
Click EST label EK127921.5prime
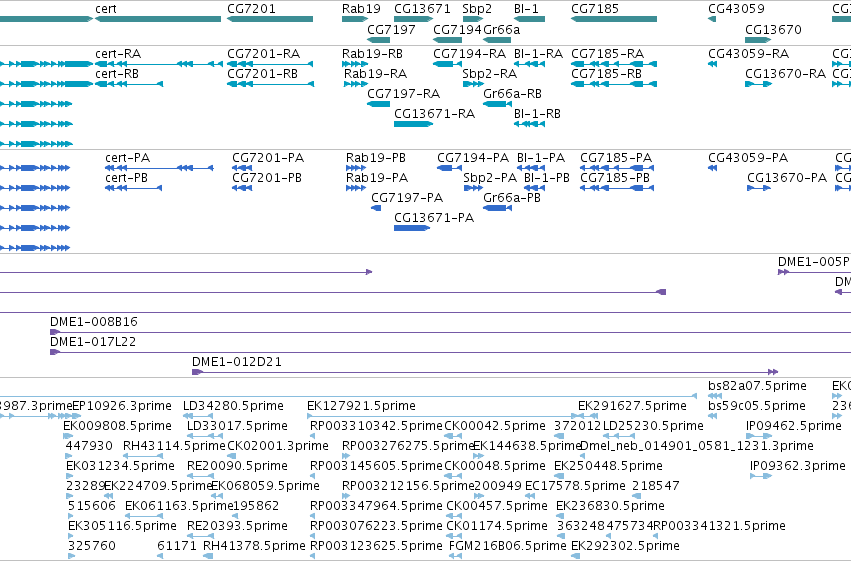(361, 406)
